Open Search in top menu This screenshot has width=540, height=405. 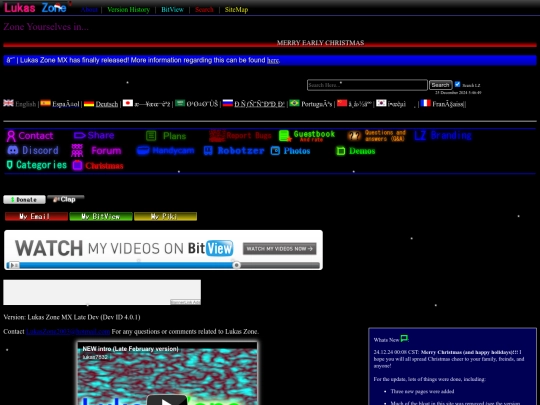coord(204,10)
